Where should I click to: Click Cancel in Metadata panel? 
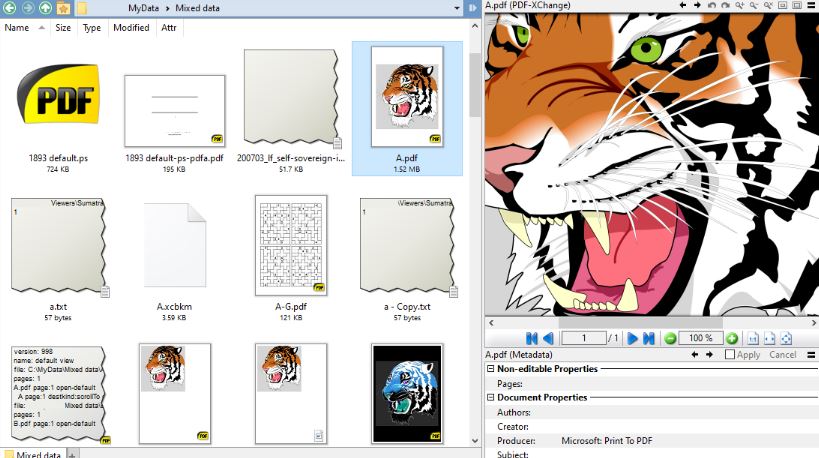[782, 355]
